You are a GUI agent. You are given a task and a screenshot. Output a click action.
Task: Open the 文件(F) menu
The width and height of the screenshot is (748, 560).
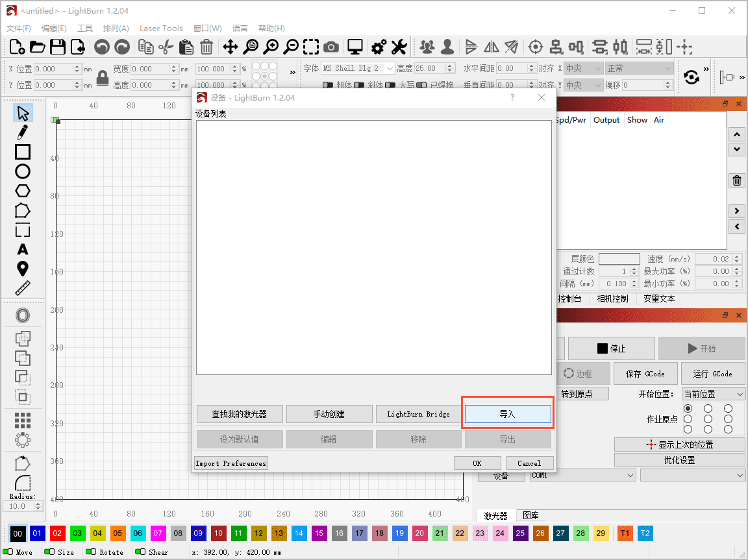tap(19, 28)
